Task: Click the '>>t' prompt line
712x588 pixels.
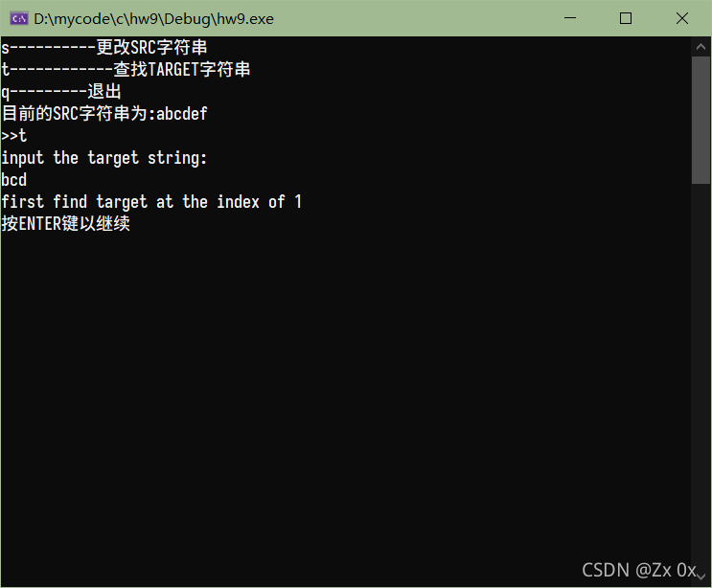Action: 13,136
